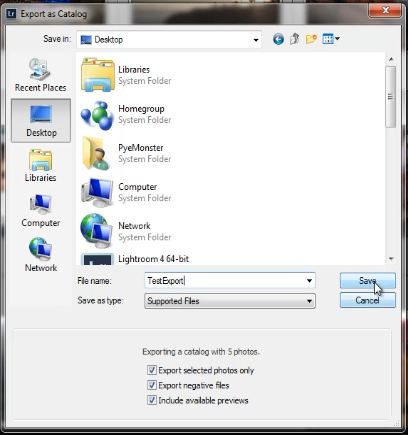Screen dimensions: 408x435
Task: Expand the Save in location dropdown
Action: [256, 40]
